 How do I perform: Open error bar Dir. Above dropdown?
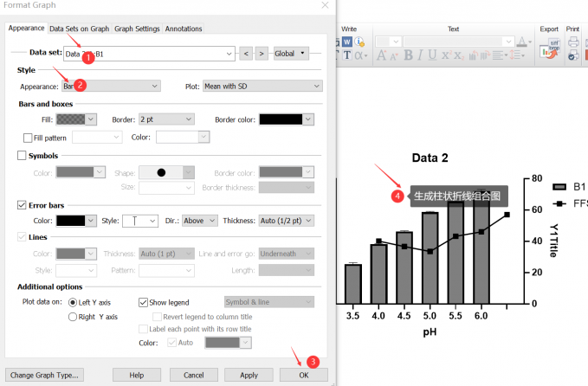point(200,221)
